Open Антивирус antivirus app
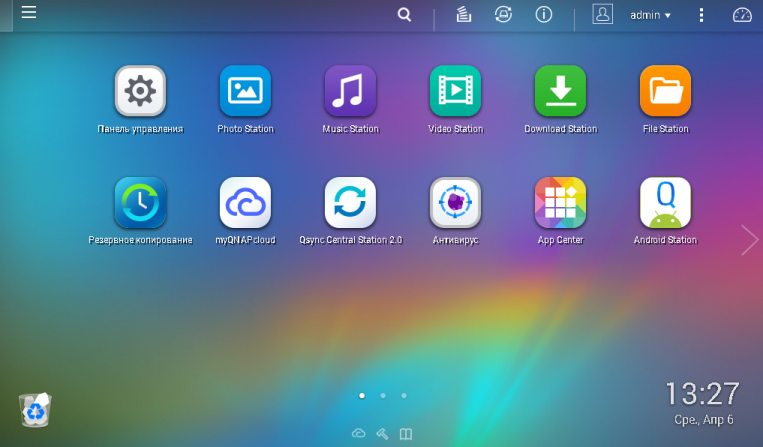Screen dimensions: 763x447 [455, 202]
